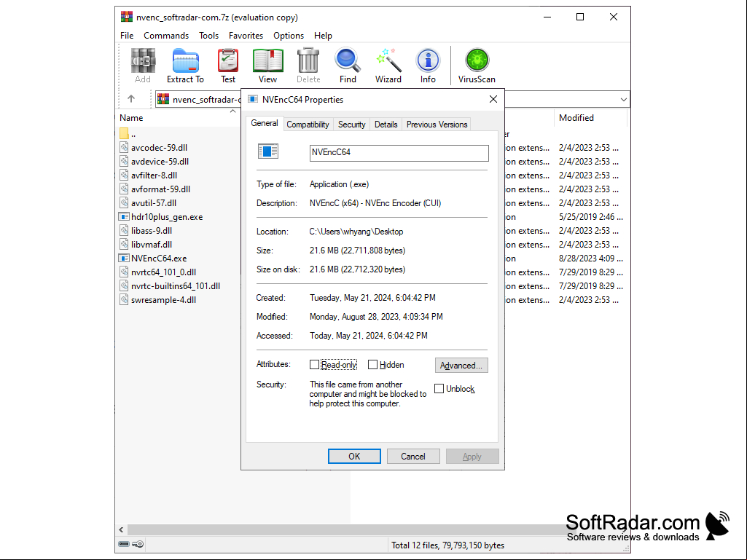Switch to the General tab

[x=265, y=123]
